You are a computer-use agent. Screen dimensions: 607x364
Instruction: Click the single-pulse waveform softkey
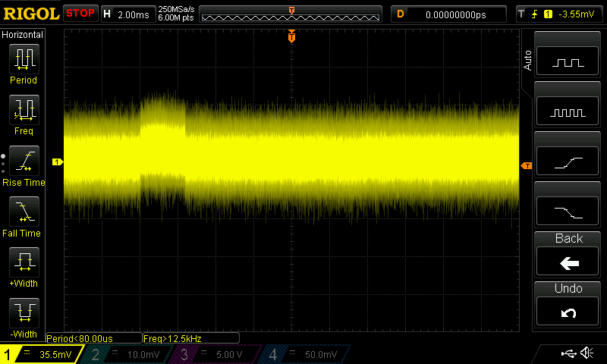(567, 61)
